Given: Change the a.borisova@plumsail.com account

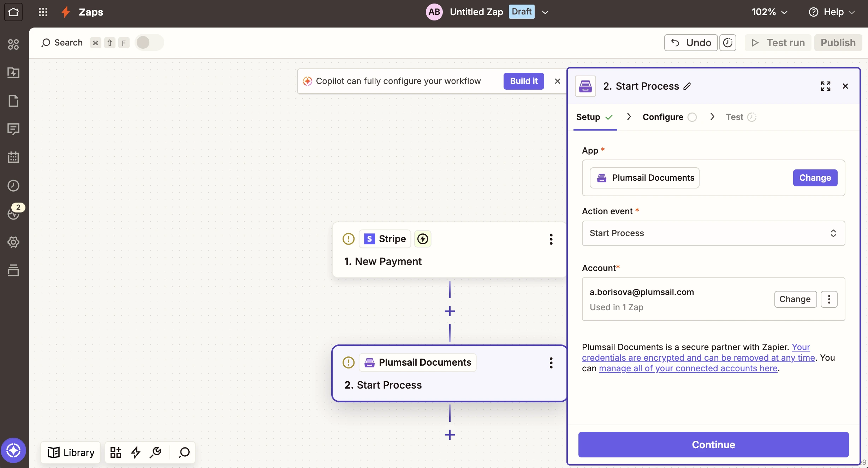Looking at the screenshot, I should [795, 299].
